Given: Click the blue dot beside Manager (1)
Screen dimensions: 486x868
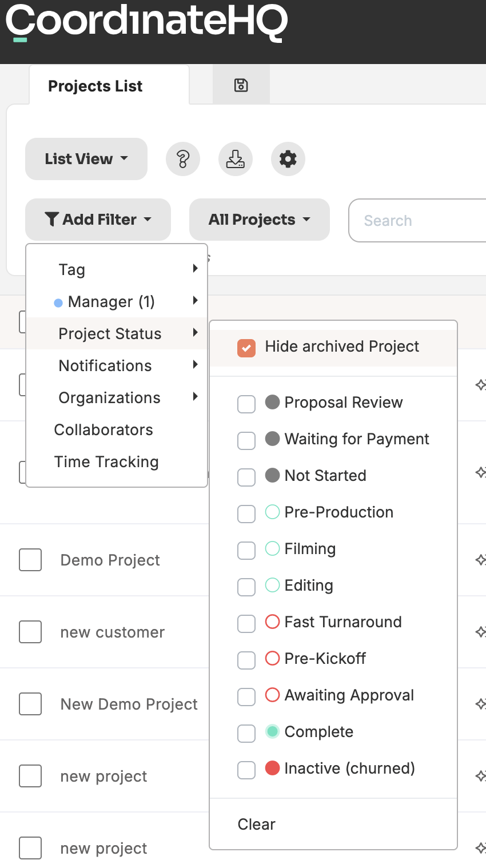Looking at the screenshot, I should tap(58, 303).
